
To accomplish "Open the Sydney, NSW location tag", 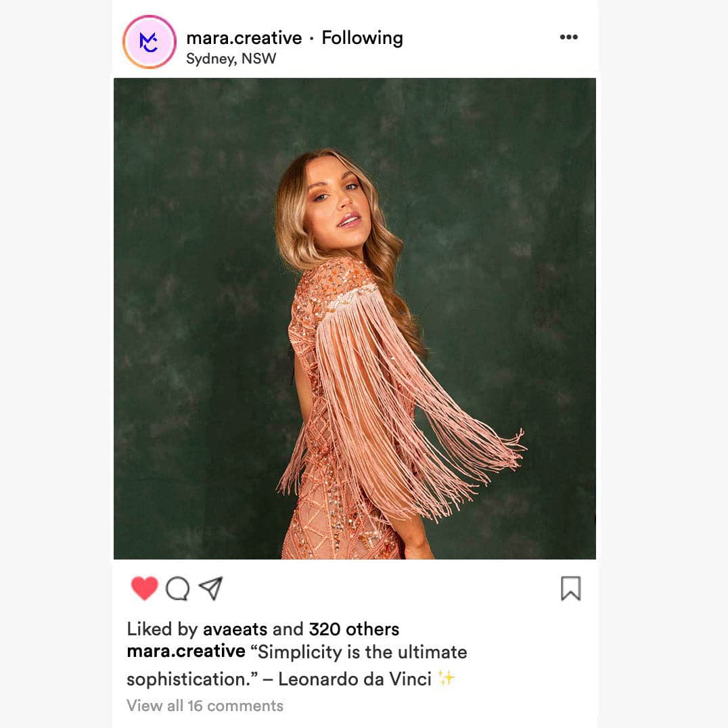I will (231, 59).
